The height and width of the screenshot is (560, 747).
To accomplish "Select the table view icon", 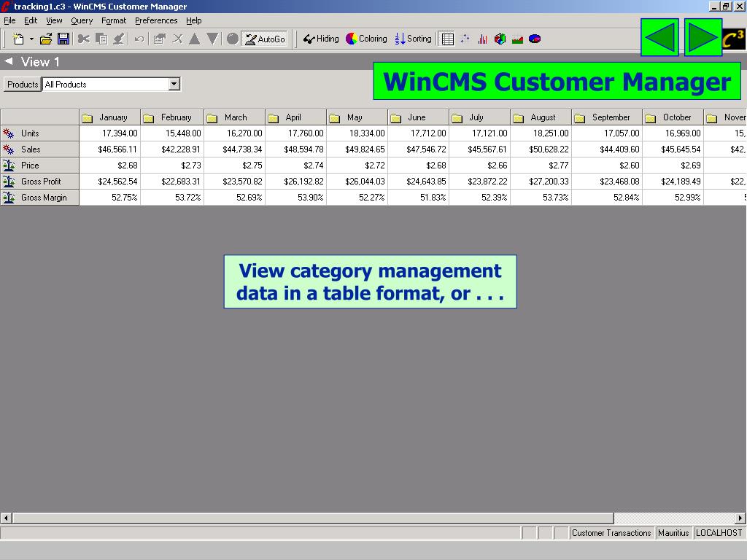I will (448, 39).
